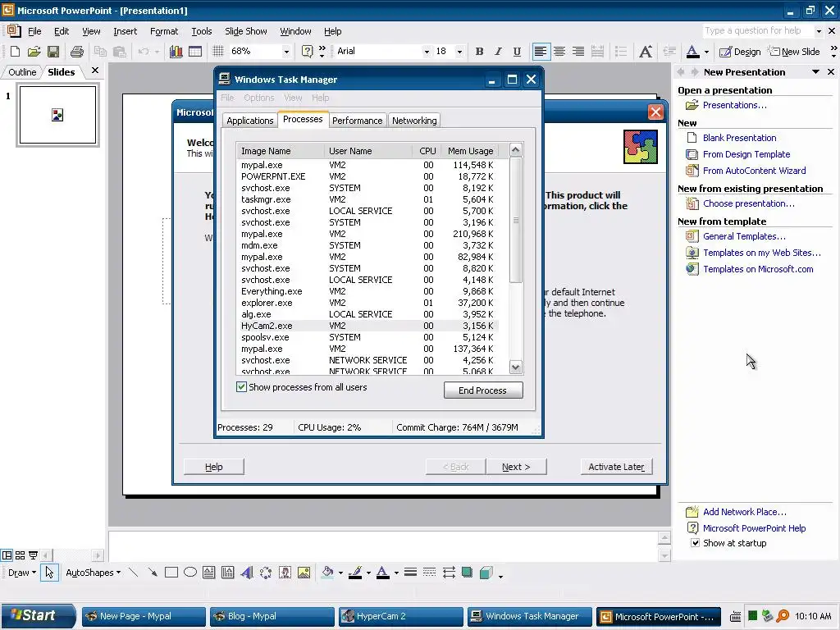
Task: Switch to HyperCam 2 taskbar button
Action: click(400, 617)
